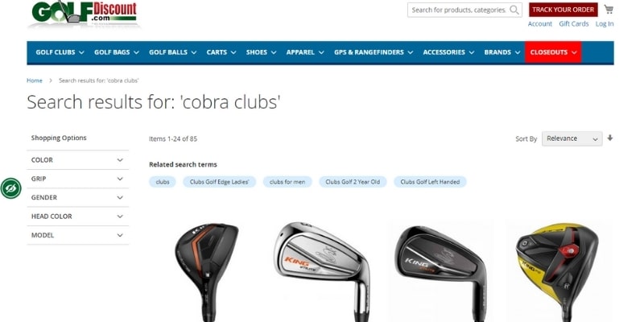Click the search magnifier icon
This screenshot has height=322, width=644.
tap(514, 10)
